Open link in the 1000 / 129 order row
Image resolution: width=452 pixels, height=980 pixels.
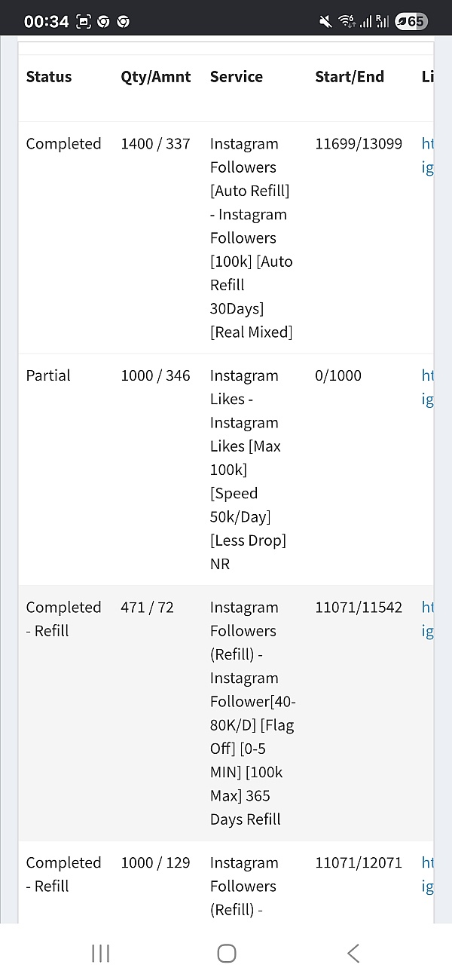[x=427, y=874]
